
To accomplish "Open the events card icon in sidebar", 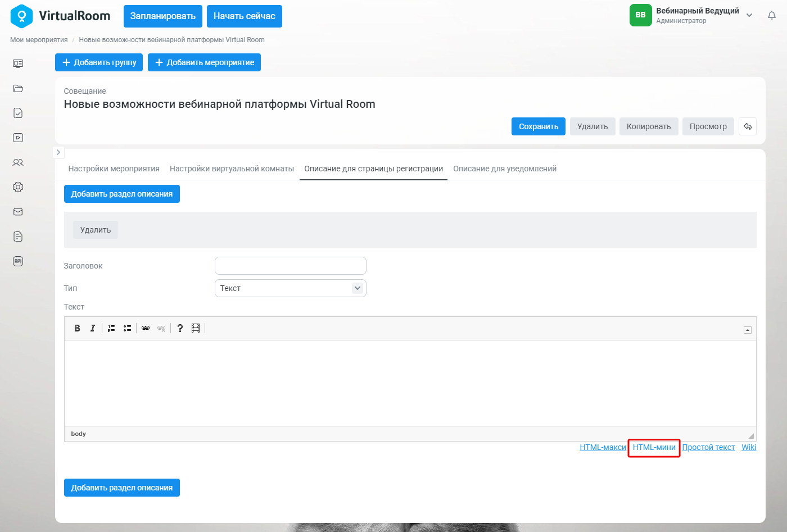I will (18, 63).
